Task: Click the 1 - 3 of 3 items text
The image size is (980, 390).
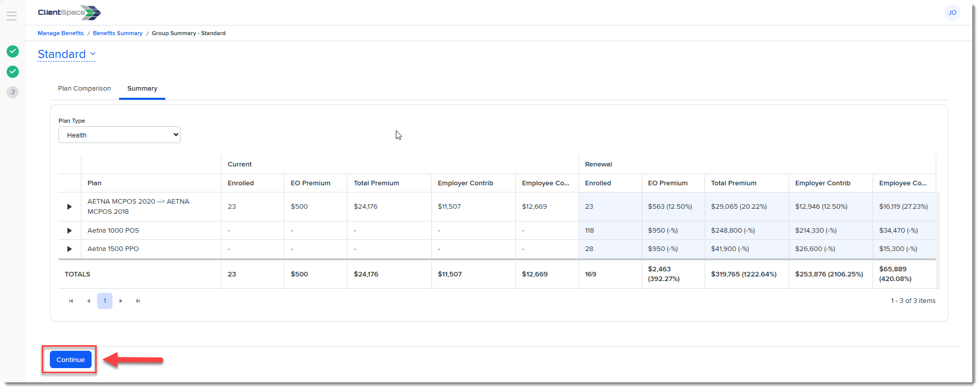Action: pos(913,301)
